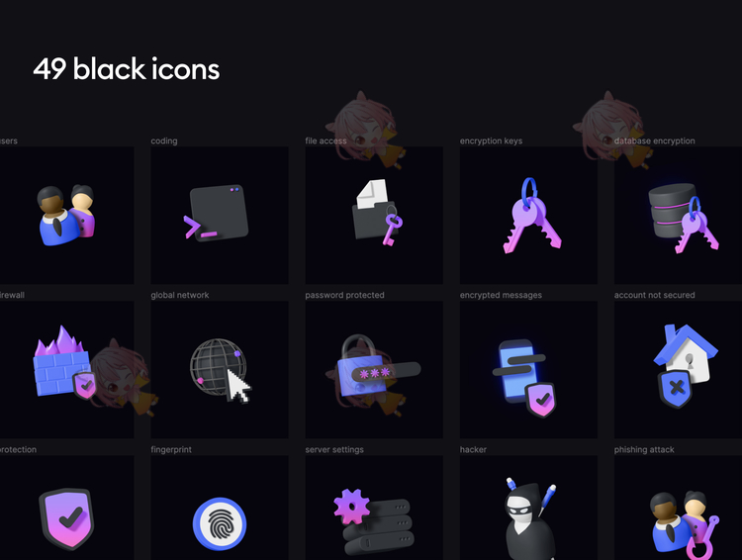The image size is (742, 560).
Task: Click the "49 black icons" heading
Action: pyautogui.click(x=126, y=69)
